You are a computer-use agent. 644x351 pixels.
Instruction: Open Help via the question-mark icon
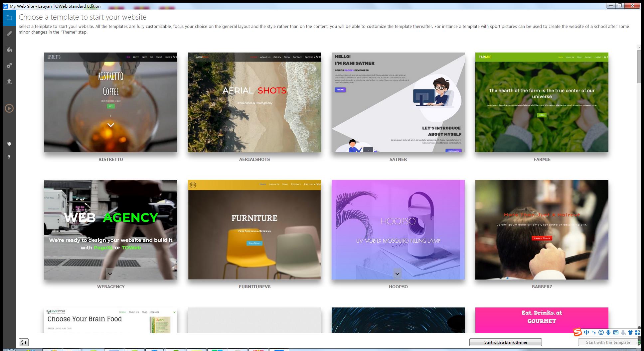pyautogui.click(x=9, y=157)
